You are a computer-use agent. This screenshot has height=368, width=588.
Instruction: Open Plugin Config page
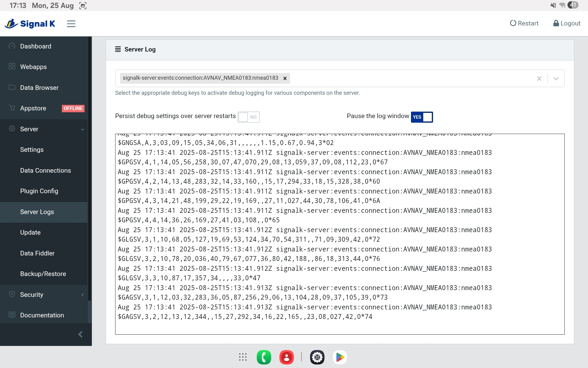[x=39, y=191]
